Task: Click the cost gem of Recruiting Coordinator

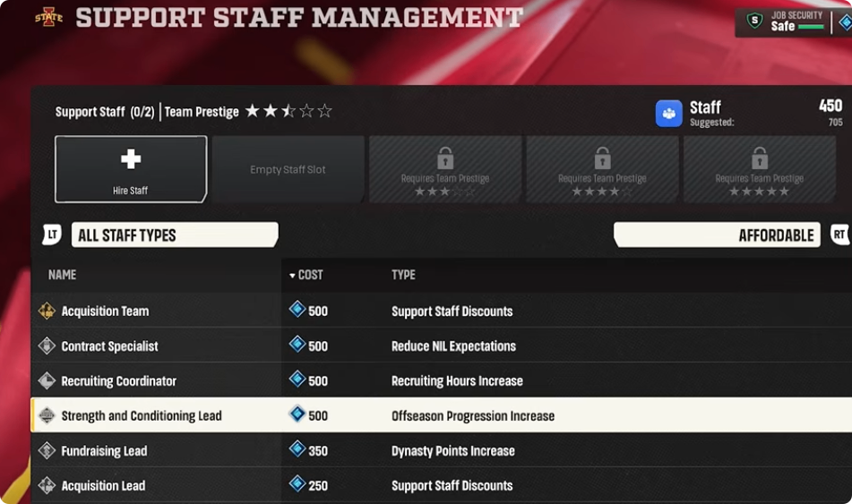Action: coord(297,379)
